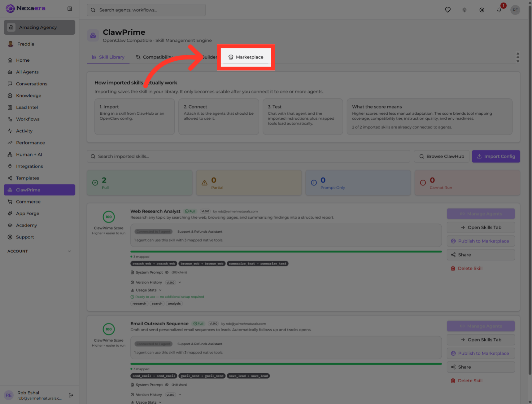
Task: Publish Web Research Analyst to Marketplace
Action: click(x=481, y=241)
